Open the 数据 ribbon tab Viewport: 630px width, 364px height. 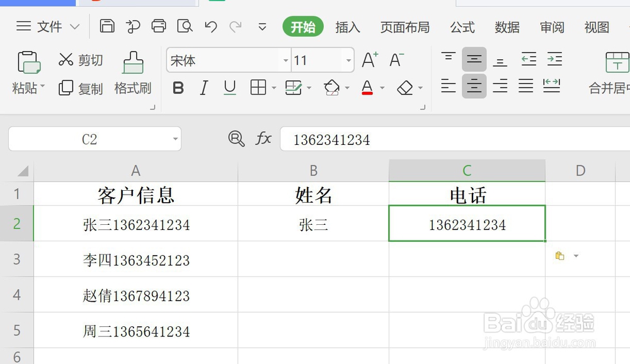pyautogui.click(x=507, y=27)
